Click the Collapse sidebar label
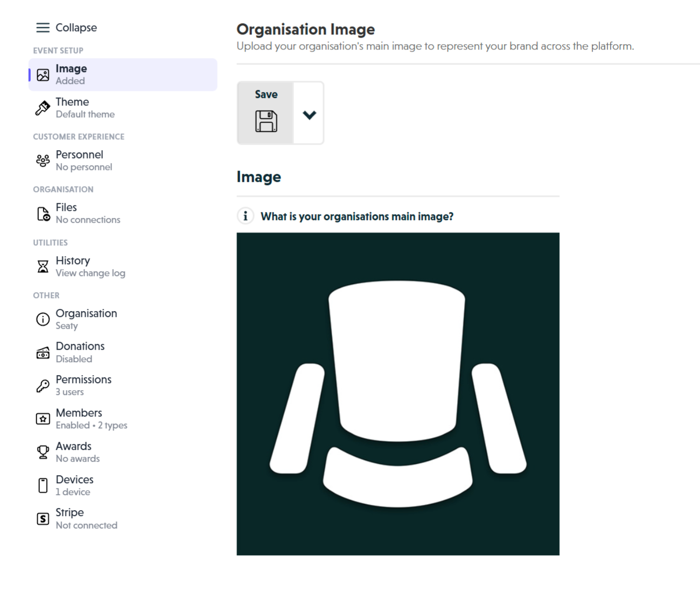The width and height of the screenshot is (700, 600). pyautogui.click(x=76, y=27)
